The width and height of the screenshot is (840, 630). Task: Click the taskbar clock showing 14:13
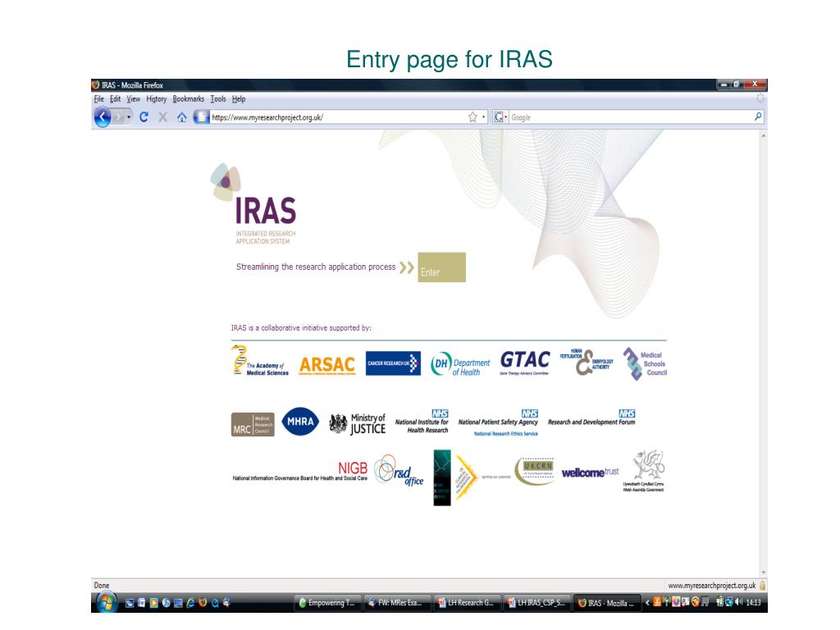(753, 603)
